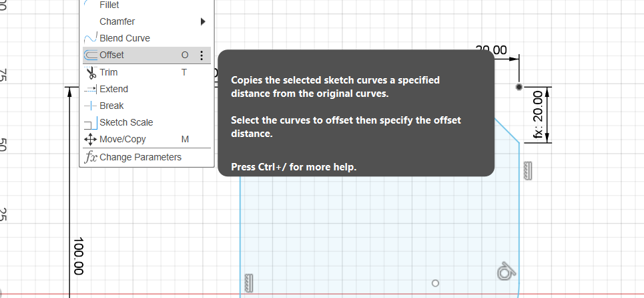The image size is (644, 298).
Task: Select the Extend command
Action: (147, 89)
